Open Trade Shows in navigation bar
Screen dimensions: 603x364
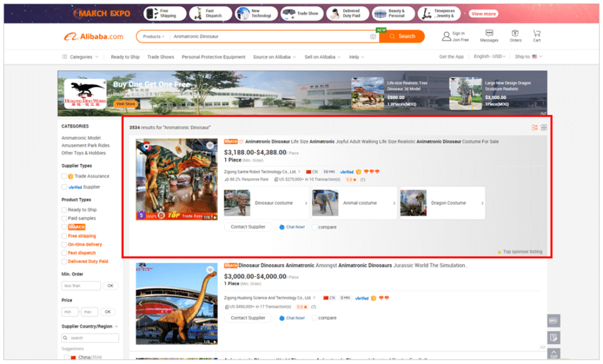tap(161, 57)
